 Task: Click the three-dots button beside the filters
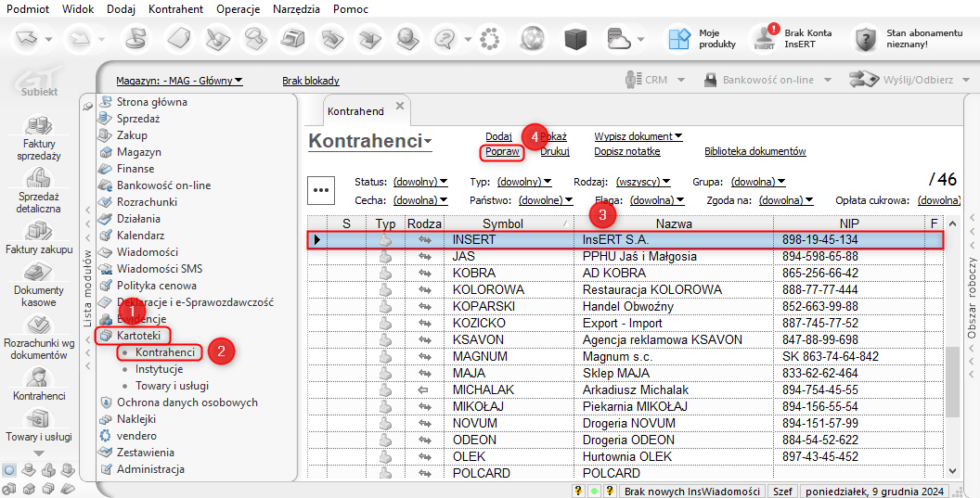(322, 190)
